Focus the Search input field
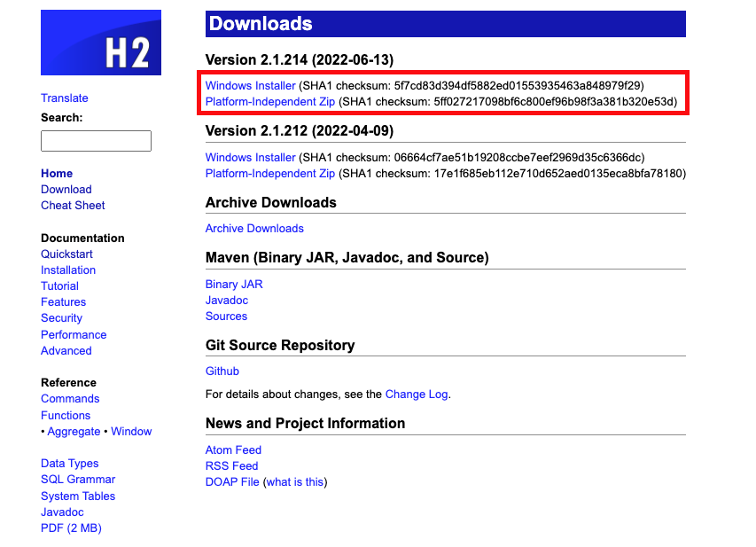Viewport: 756px width, 547px height. click(x=96, y=141)
